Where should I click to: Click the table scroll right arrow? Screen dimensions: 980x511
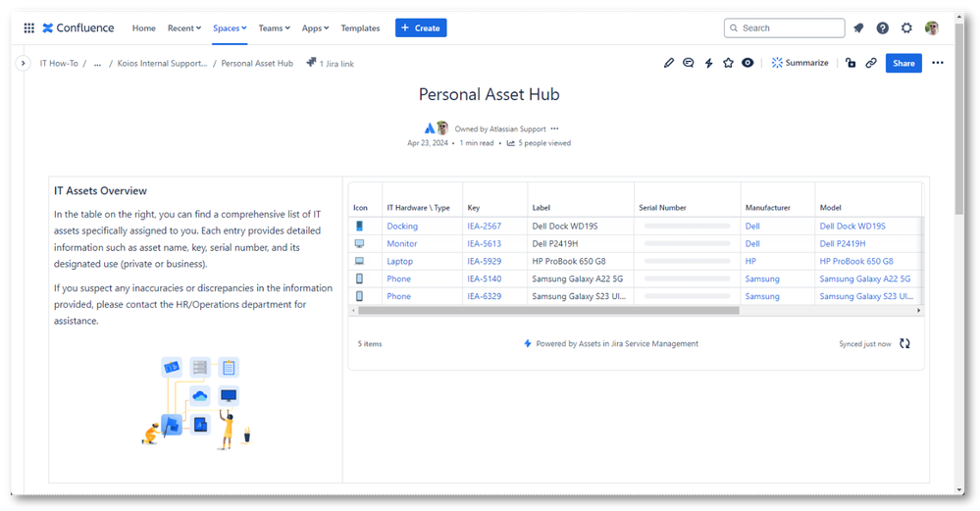tap(919, 311)
